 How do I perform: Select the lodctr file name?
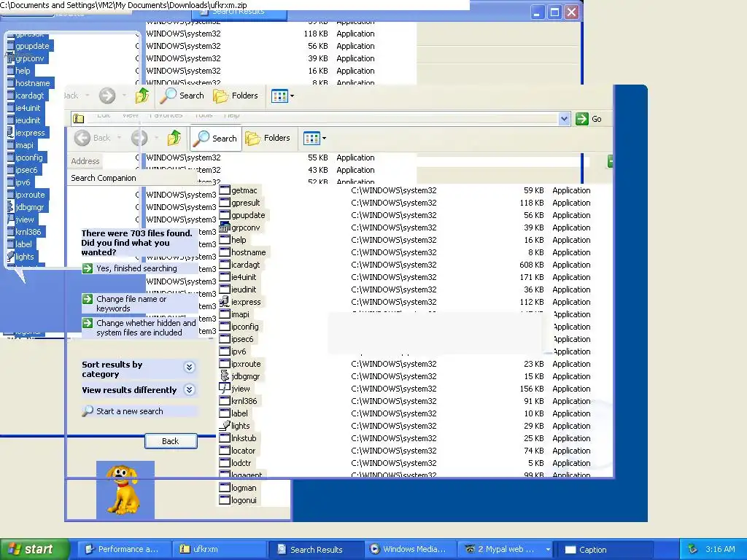(241, 463)
